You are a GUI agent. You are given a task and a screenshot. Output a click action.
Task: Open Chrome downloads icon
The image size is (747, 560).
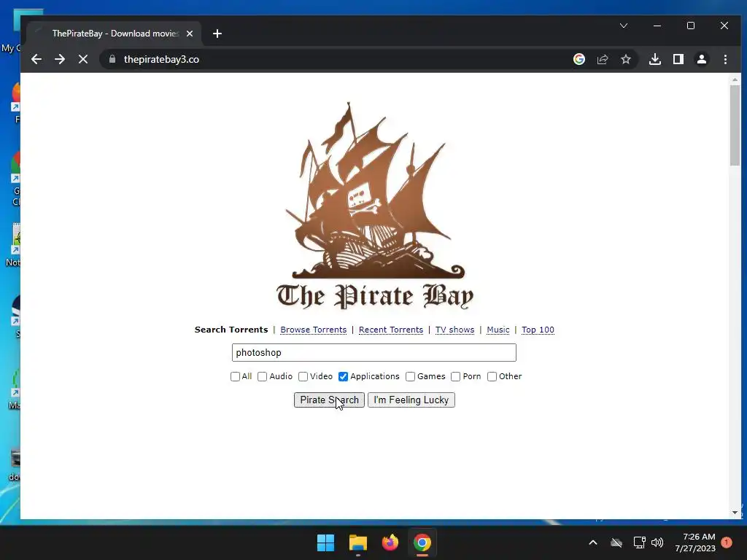655,59
